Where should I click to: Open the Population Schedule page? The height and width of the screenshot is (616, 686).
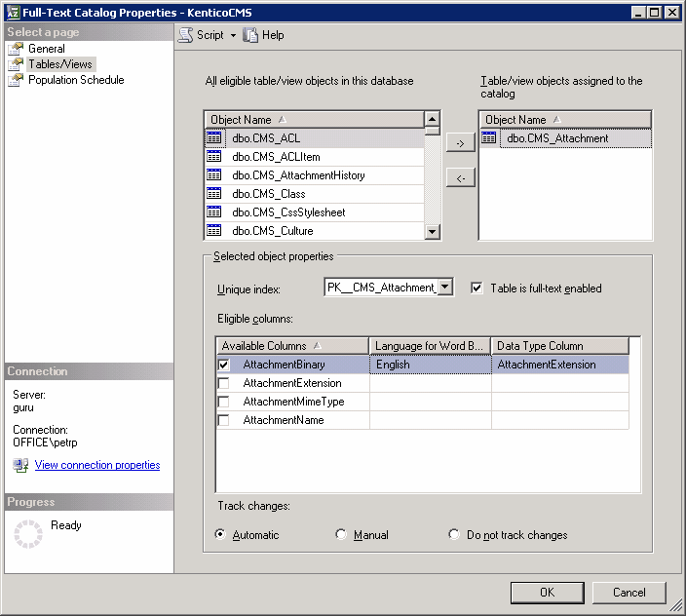tap(76, 80)
